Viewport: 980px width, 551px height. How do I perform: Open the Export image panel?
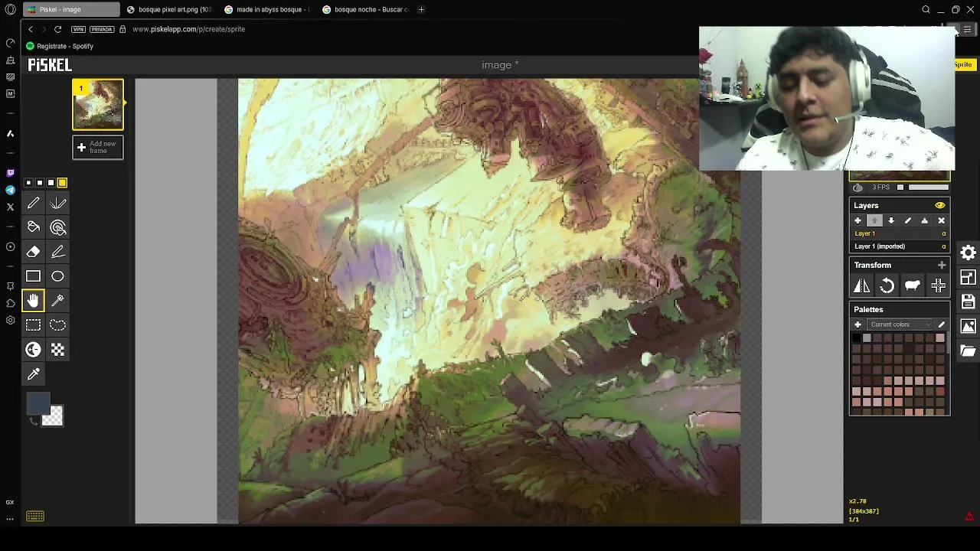969,326
